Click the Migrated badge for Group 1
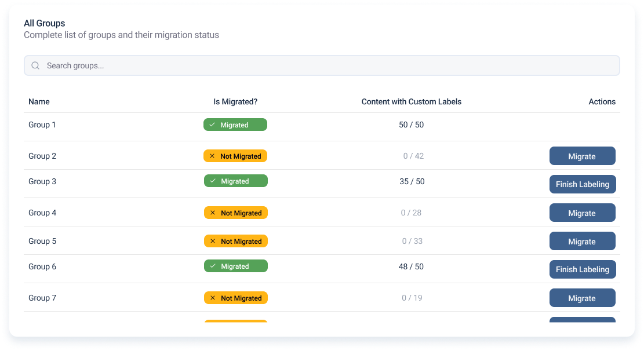Viewport: 644px width, 351px height. point(235,125)
